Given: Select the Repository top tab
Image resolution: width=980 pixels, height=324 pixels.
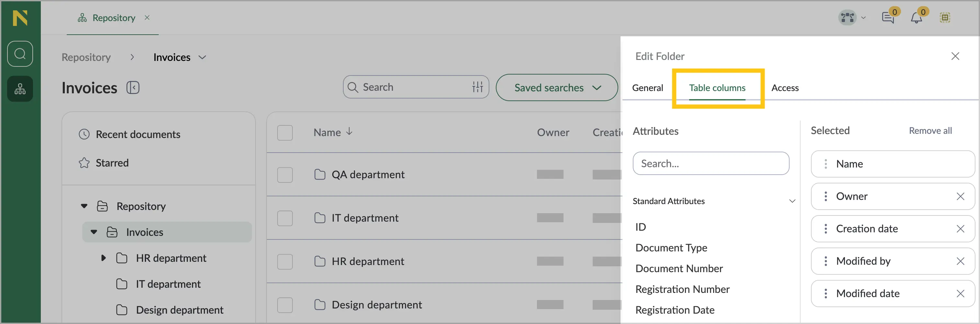Looking at the screenshot, I should click(113, 18).
